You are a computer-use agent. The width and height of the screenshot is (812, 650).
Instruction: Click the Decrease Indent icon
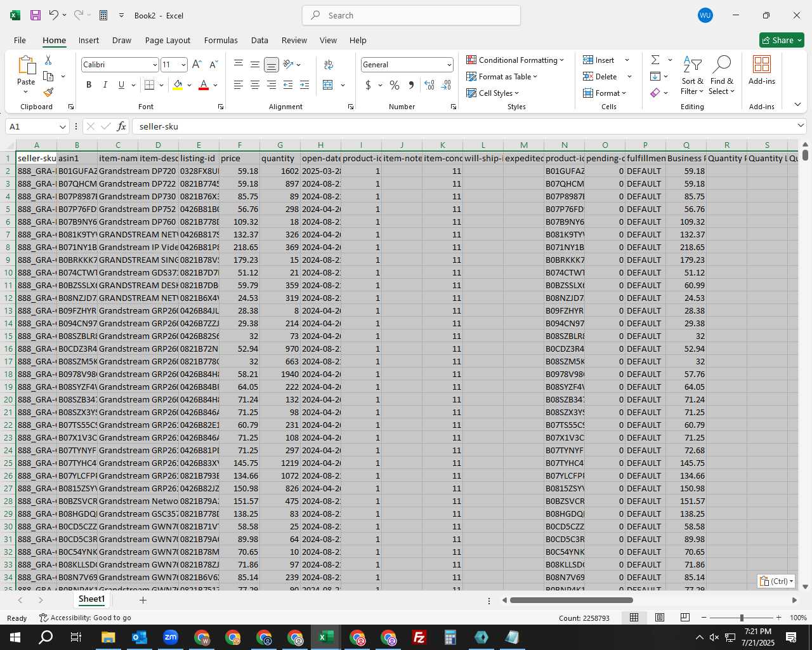coord(288,85)
